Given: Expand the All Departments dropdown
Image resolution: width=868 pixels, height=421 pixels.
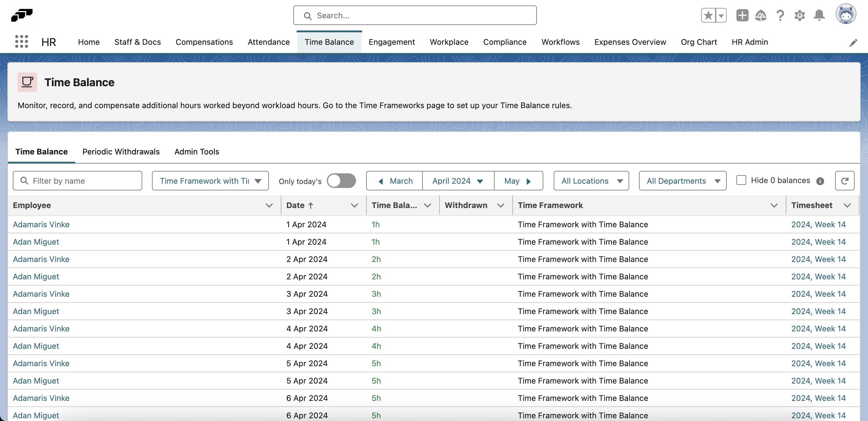Looking at the screenshot, I should tap(682, 181).
